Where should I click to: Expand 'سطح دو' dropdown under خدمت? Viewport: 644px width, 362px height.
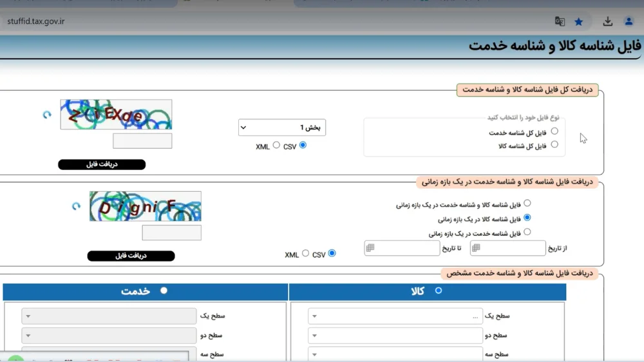pyautogui.click(x=109, y=336)
